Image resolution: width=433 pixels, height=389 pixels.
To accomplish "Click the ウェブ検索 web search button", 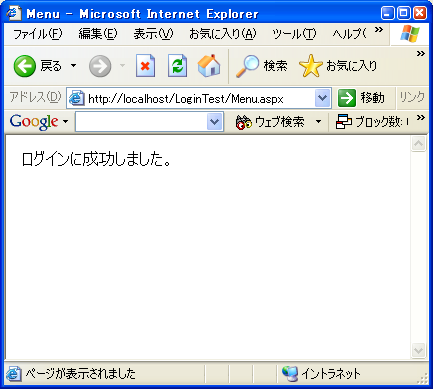I will click(x=270, y=122).
